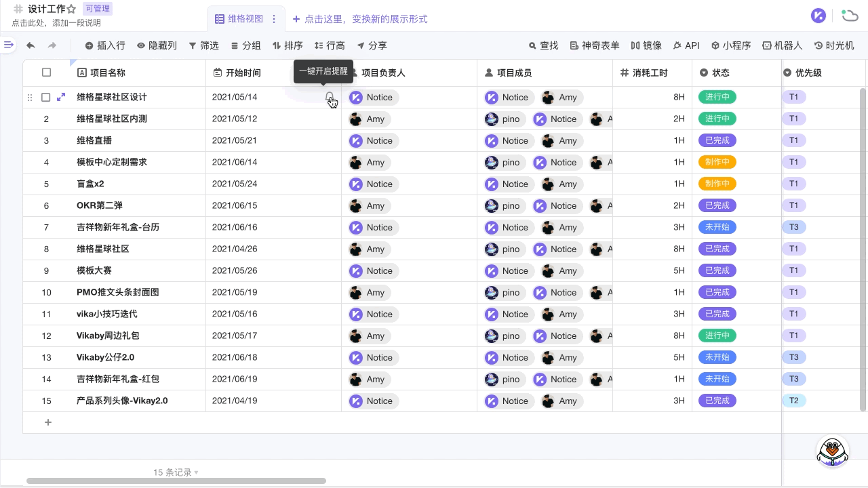Expand the 维格星球社区设计 record row
This screenshot has height=488, width=868.
(x=61, y=97)
